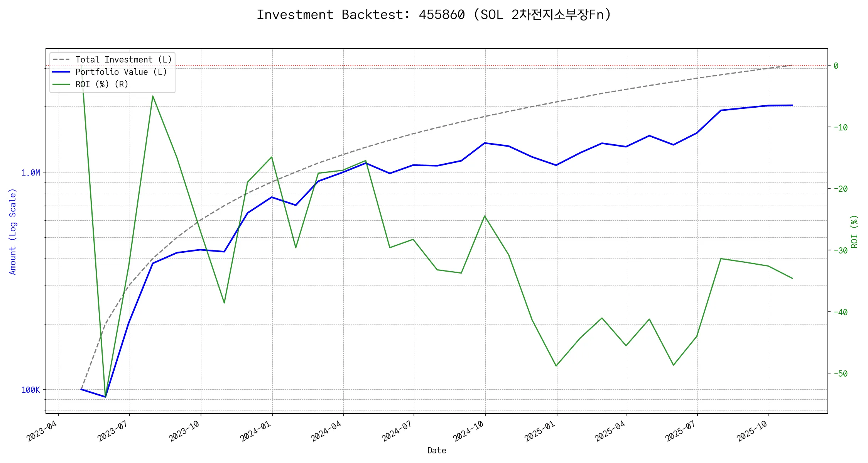Click the Total Investment legend entry
Image resolution: width=868 pixels, height=463 pixels.
(123, 60)
